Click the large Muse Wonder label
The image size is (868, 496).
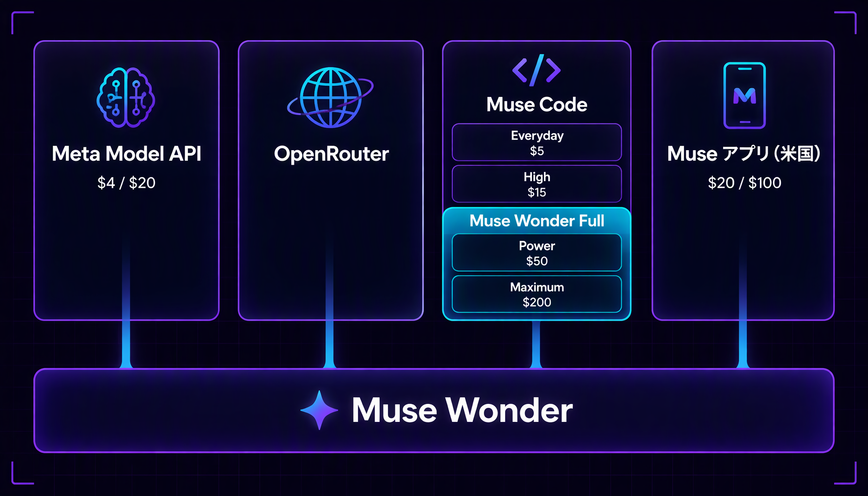click(462, 410)
